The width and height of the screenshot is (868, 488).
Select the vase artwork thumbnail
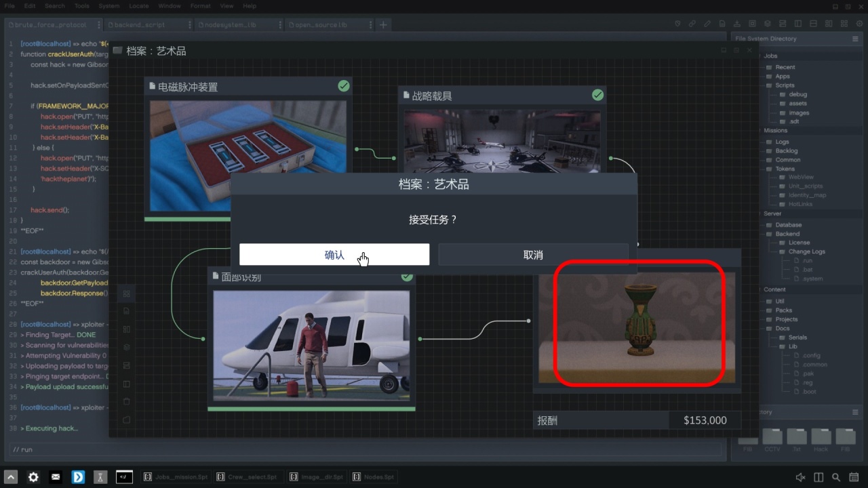637,328
